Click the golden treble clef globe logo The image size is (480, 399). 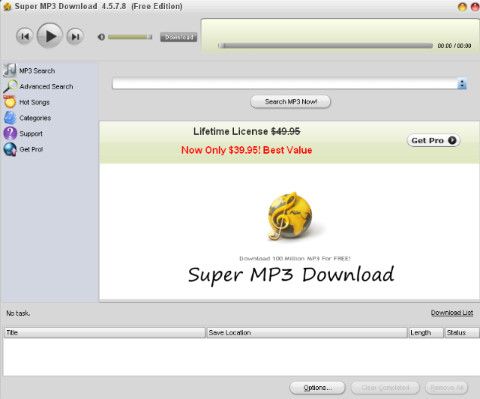pyautogui.click(x=290, y=216)
